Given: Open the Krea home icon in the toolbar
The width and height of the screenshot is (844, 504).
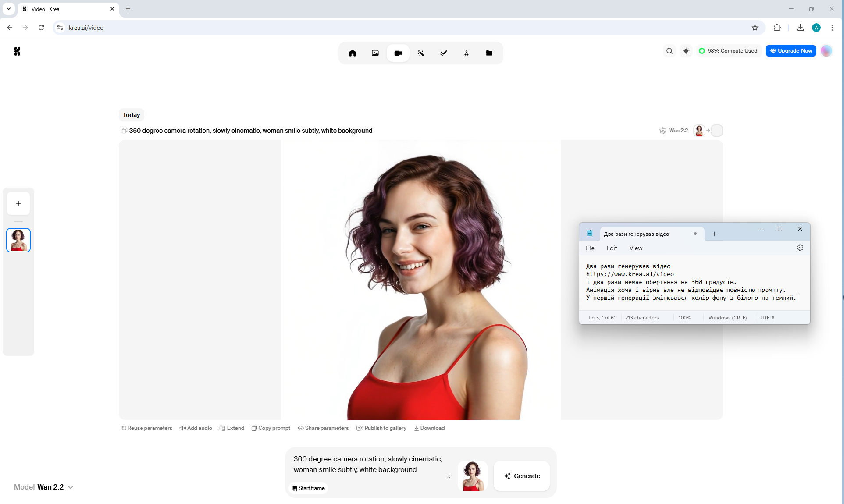Looking at the screenshot, I should [x=353, y=53].
